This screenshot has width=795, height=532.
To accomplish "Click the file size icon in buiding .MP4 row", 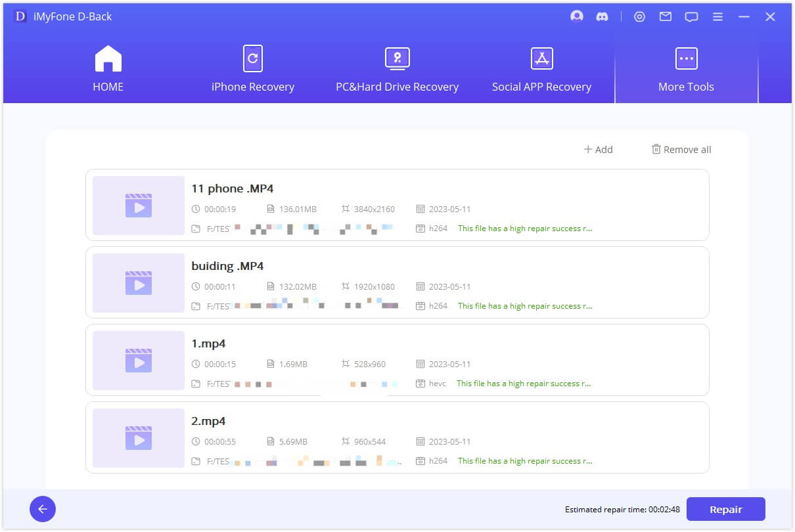I will (x=270, y=287).
